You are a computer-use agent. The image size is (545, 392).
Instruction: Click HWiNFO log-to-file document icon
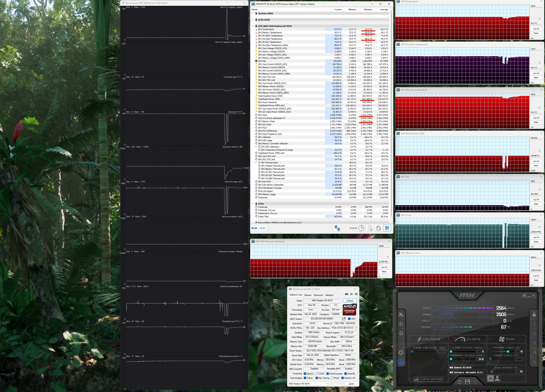pyautogui.click(x=370, y=228)
